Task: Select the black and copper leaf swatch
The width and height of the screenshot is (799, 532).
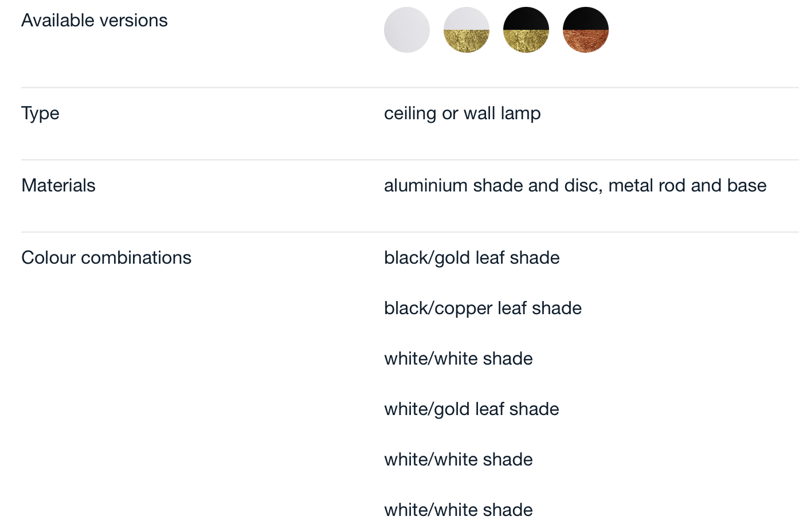Action: tap(586, 30)
